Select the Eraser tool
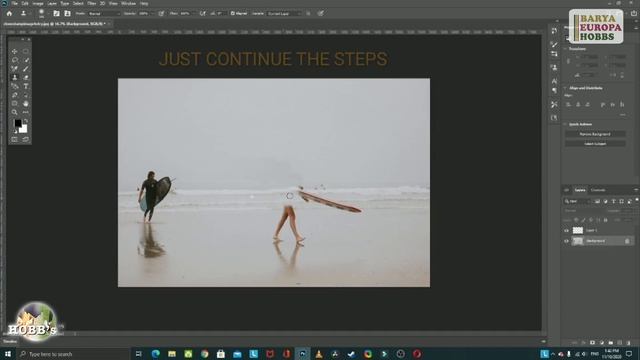The image size is (640, 360). click(26, 77)
